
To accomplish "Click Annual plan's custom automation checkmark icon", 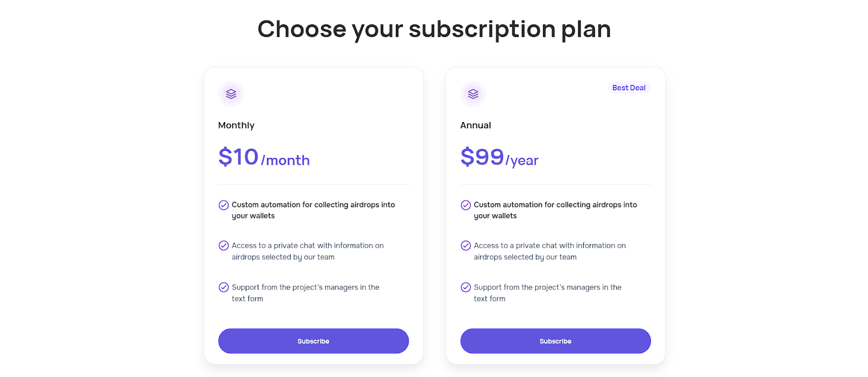I will 465,205.
